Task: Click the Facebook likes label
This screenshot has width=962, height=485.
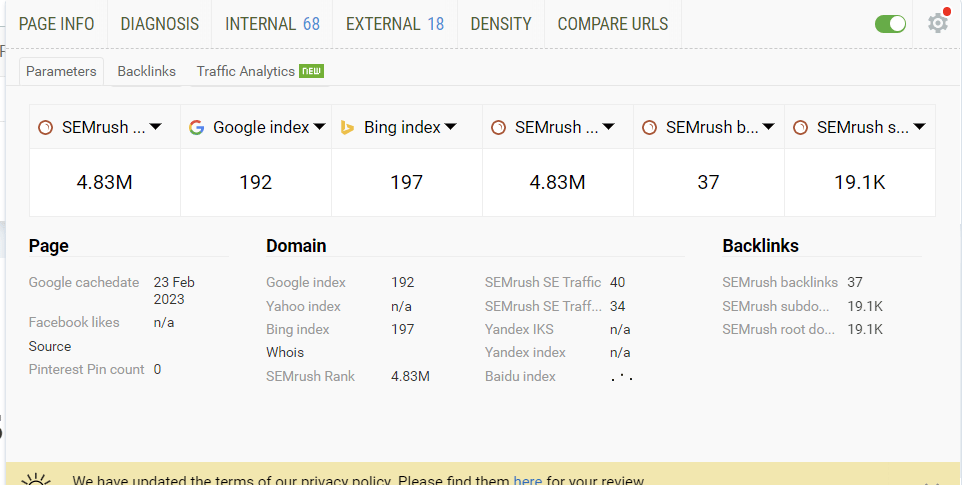Action: coord(74,323)
